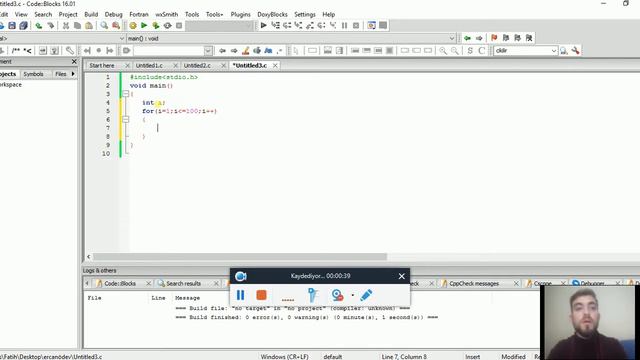Click the debugger Run to cursor icon

pyautogui.click(x=276, y=25)
